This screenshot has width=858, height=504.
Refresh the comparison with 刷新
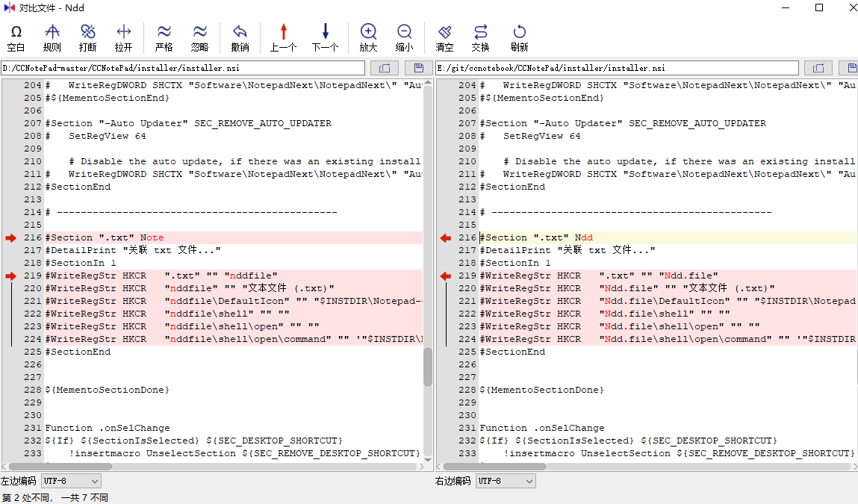(x=519, y=38)
